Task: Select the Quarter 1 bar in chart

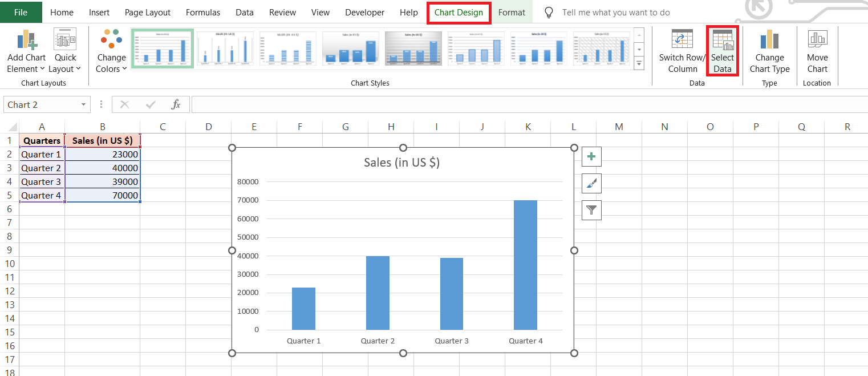Action: click(x=303, y=309)
